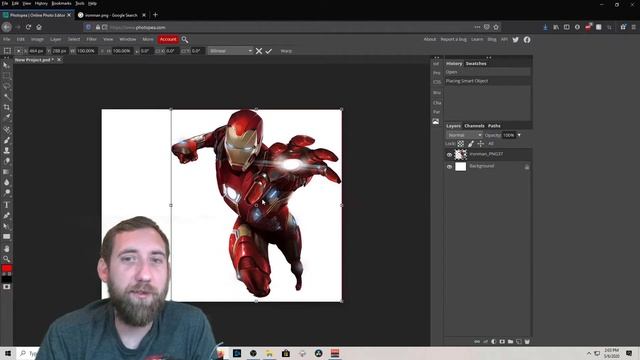The image size is (640, 360).
Task: Open the Layer menu
Action: [56, 40]
